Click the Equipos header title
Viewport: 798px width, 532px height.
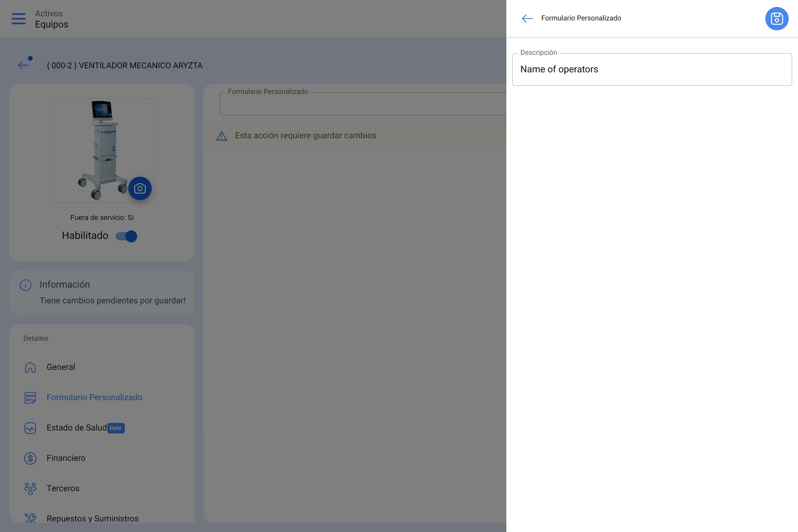(52, 24)
